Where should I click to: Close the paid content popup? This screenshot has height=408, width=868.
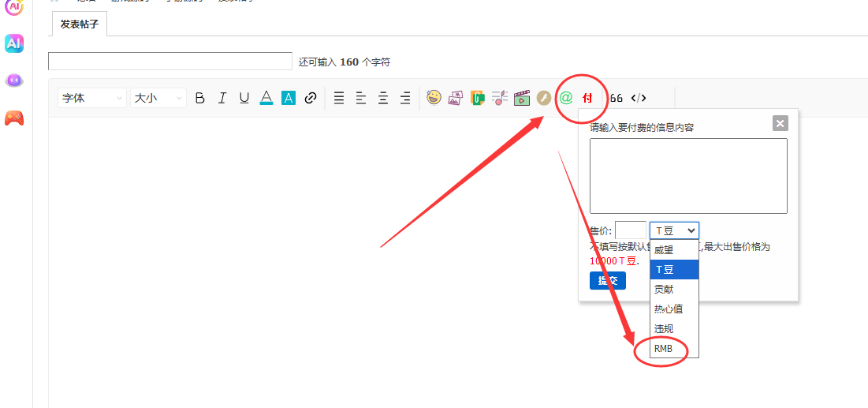(x=780, y=123)
